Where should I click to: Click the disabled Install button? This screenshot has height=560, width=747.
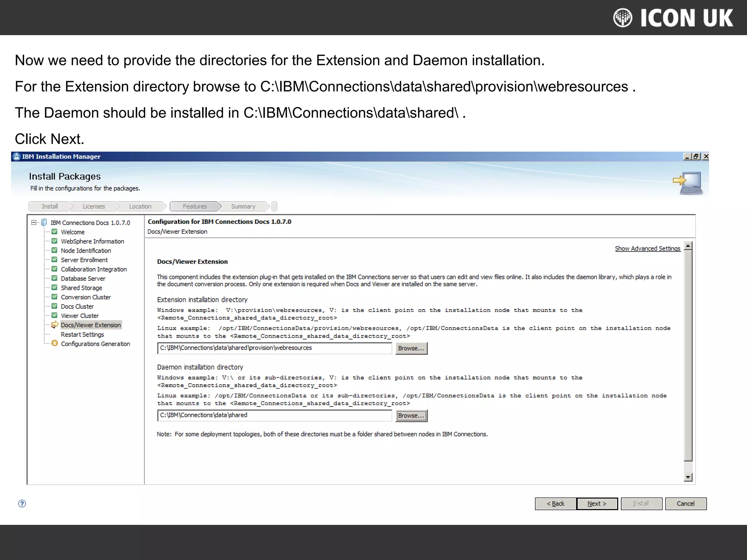click(642, 503)
